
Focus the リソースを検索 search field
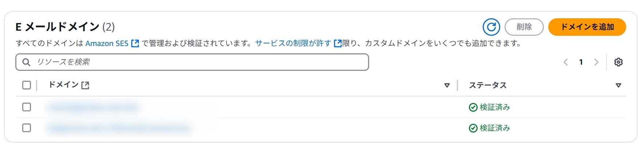(192, 62)
